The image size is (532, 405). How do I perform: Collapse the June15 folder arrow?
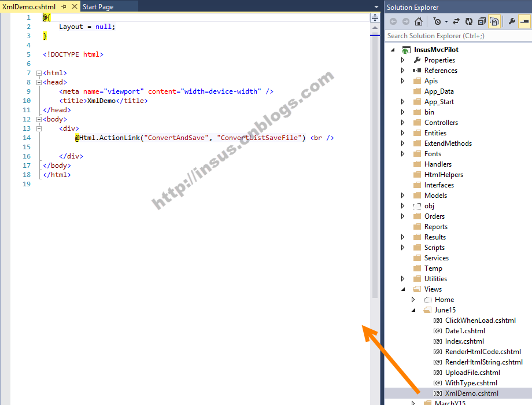point(413,310)
